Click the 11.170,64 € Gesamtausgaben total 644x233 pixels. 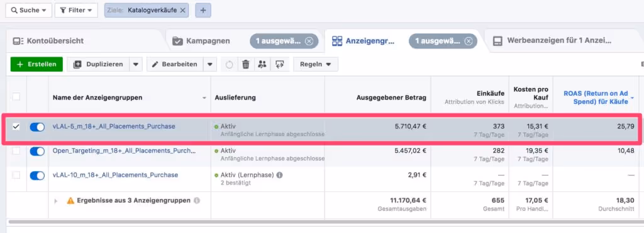point(408,200)
